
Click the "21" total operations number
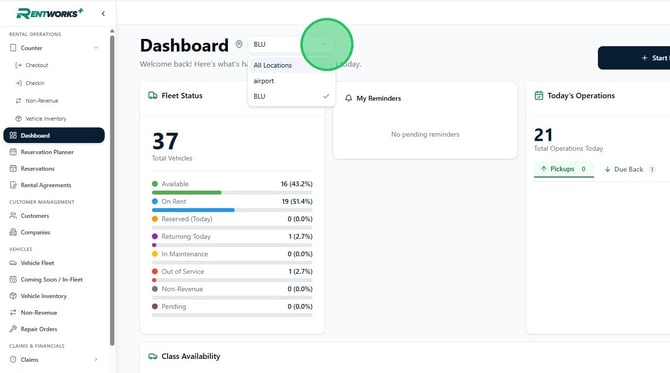[x=544, y=135]
